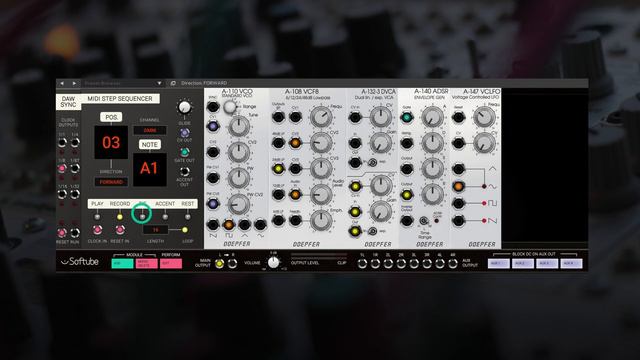Click the next preset arrow
Viewport: 640px width, 360px height.
pos(74,83)
